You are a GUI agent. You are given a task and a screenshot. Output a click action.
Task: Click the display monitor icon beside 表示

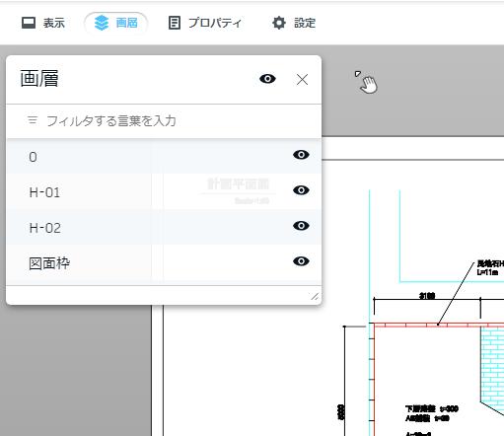29,23
